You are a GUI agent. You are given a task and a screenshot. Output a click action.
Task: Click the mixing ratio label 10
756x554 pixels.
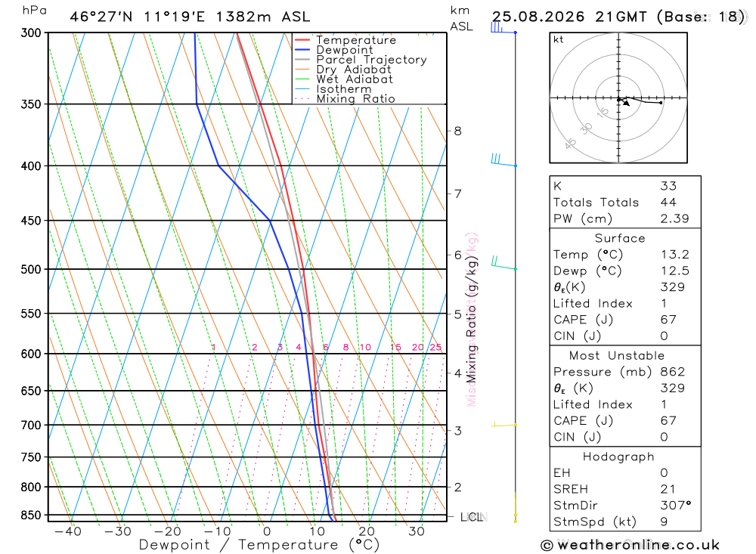(365, 347)
